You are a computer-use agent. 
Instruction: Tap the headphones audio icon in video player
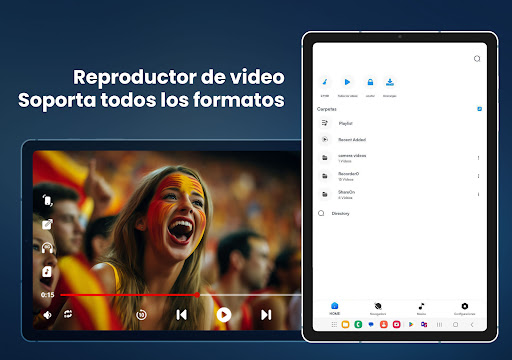(x=47, y=248)
